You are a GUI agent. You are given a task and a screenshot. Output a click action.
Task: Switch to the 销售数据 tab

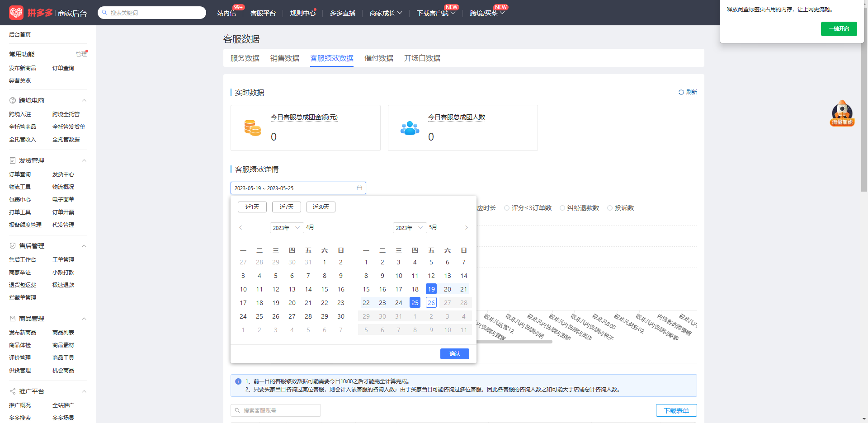click(x=285, y=58)
